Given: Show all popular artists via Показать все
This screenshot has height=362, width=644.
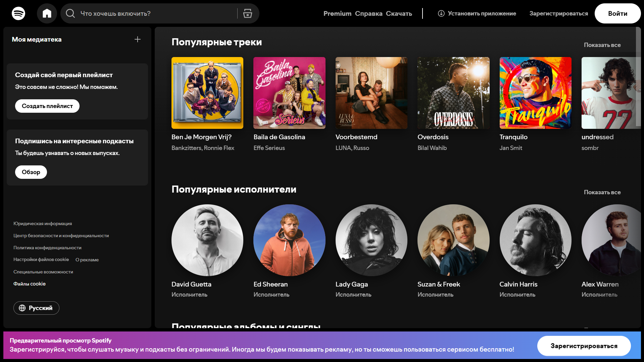Looking at the screenshot, I should pyautogui.click(x=602, y=192).
